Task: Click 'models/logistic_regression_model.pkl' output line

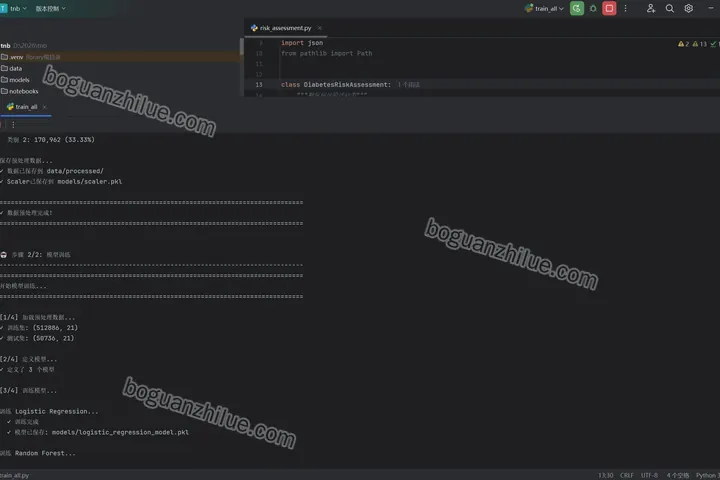Action: [x=98, y=432]
